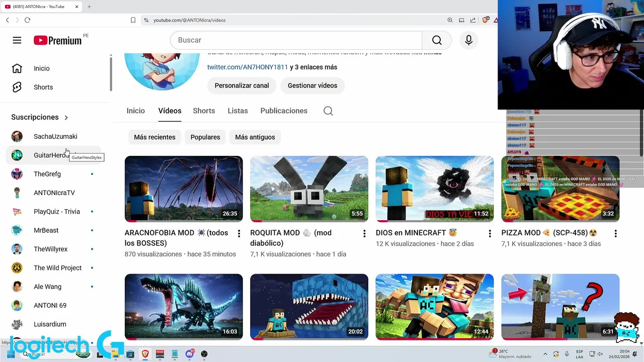Switch to the Shorts channel tab
The height and width of the screenshot is (362, 644).
click(x=204, y=111)
